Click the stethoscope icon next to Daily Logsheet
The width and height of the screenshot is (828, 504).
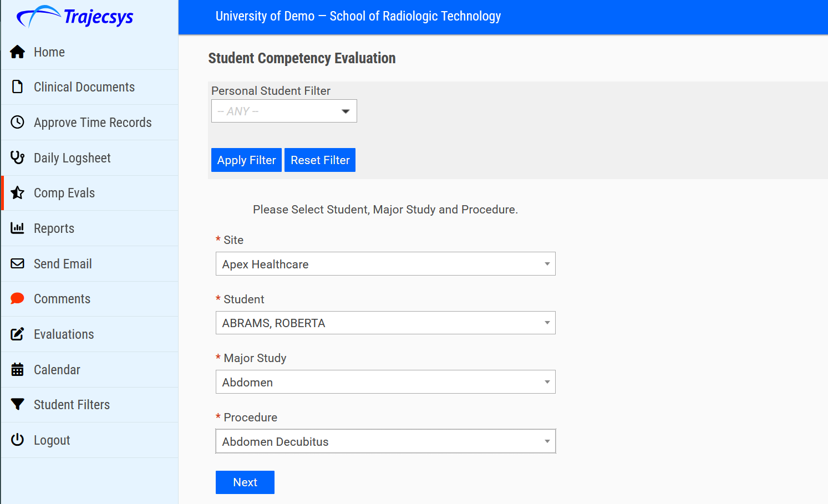[17, 158]
